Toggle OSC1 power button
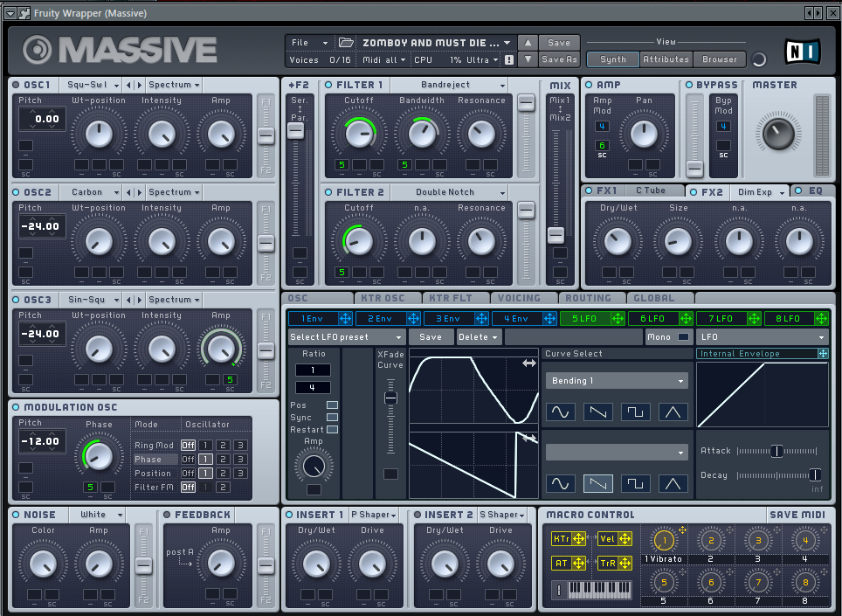 coord(16,85)
